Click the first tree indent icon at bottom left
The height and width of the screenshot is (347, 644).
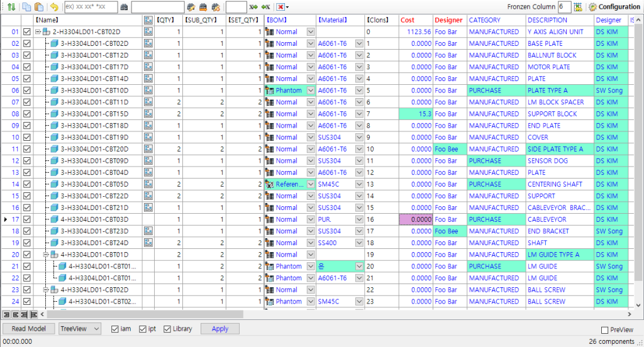6,314
